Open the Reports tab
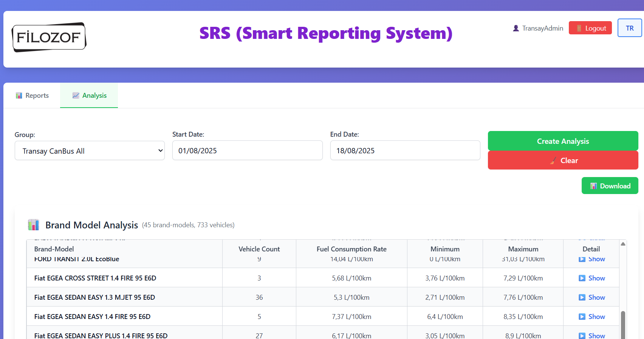This screenshot has height=339, width=644. 32,96
